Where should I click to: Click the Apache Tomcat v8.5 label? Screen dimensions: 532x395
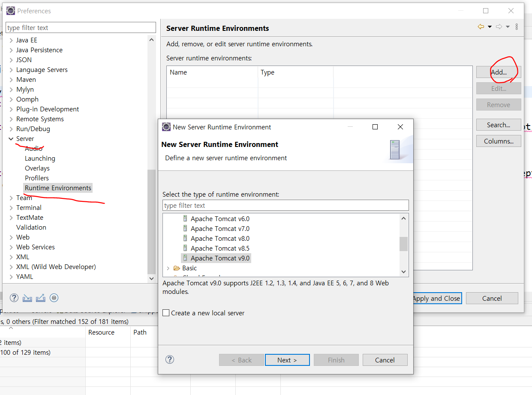(x=220, y=248)
